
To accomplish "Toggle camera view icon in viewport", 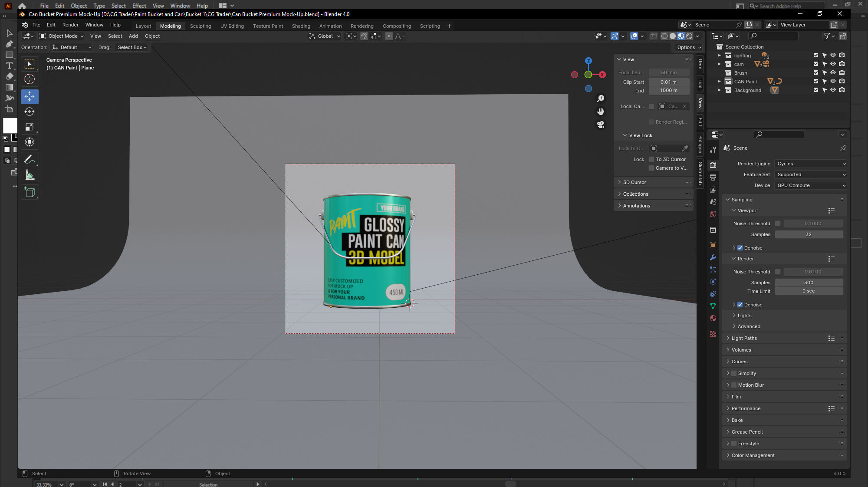I will coord(601,125).
